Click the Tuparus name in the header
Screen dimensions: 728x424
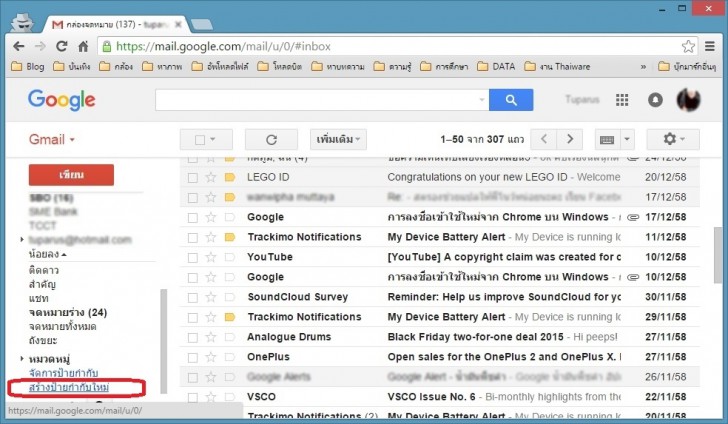582,99
